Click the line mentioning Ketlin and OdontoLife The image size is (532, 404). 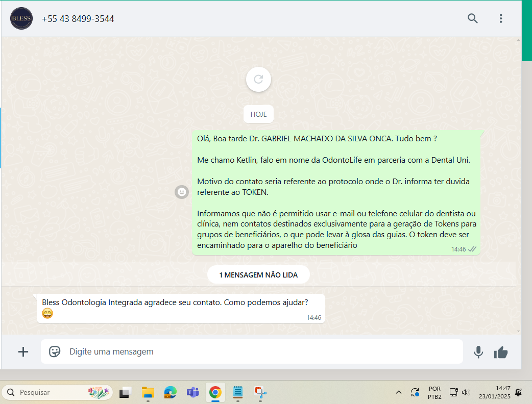(333, 160)
